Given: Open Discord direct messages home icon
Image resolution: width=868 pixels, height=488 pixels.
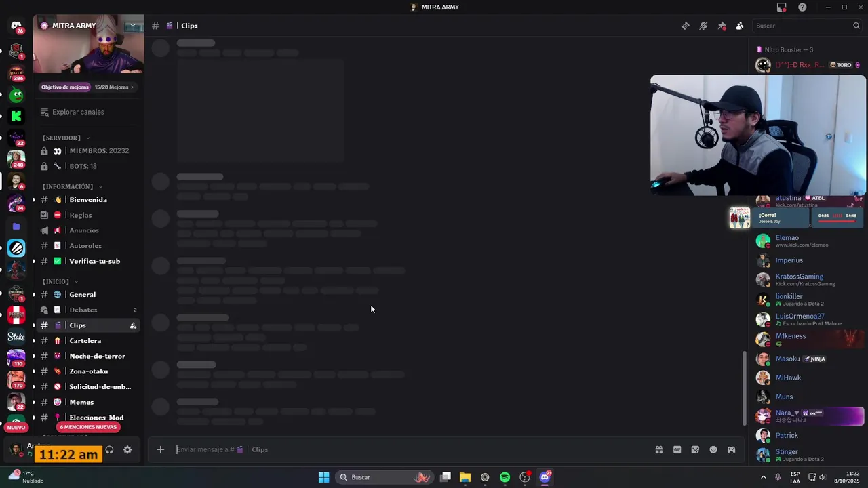Looking at the screenshot, I should 16,26.
